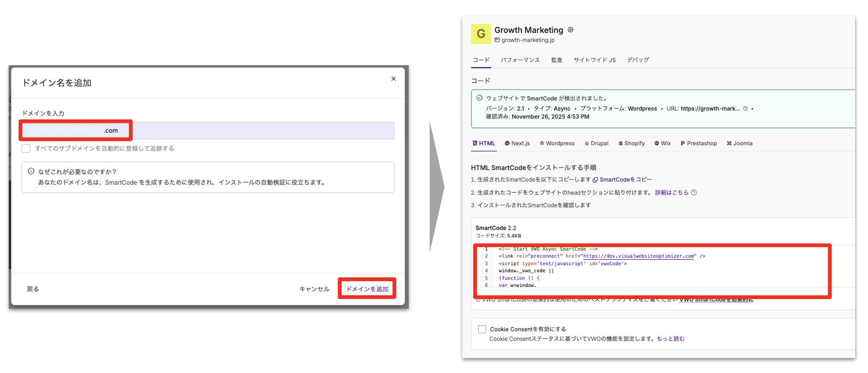Close the domain name dialog
The image size is (868, 373).
[x=393, y=79]
